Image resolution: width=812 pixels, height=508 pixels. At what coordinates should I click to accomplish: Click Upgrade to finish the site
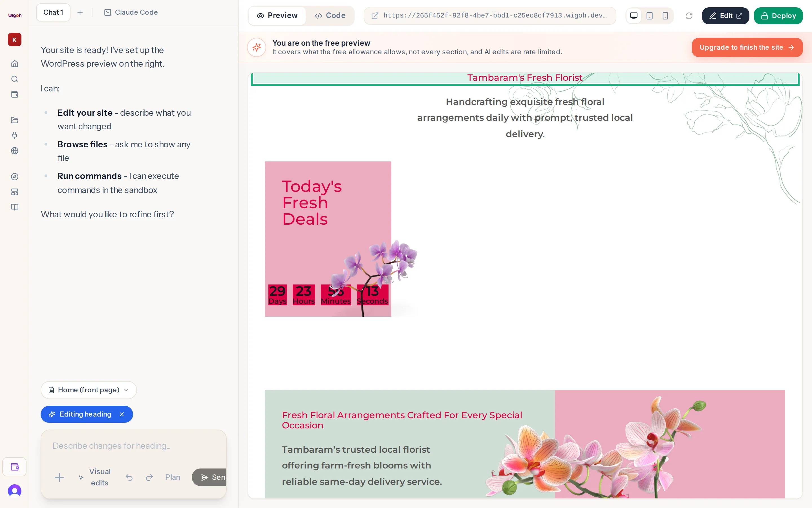[747, 47]
